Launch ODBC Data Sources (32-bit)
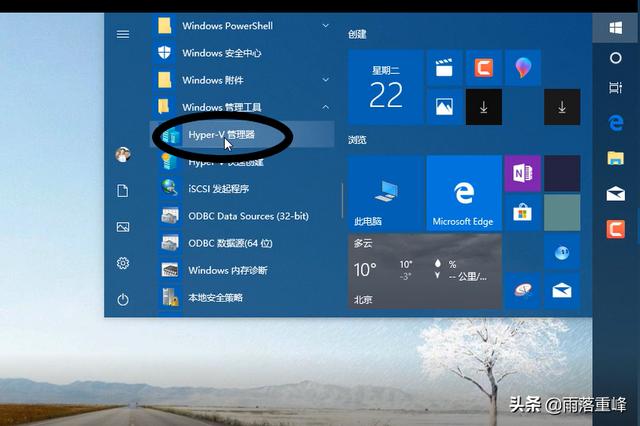Screen dimensions: 640x426 coord(243,216)
